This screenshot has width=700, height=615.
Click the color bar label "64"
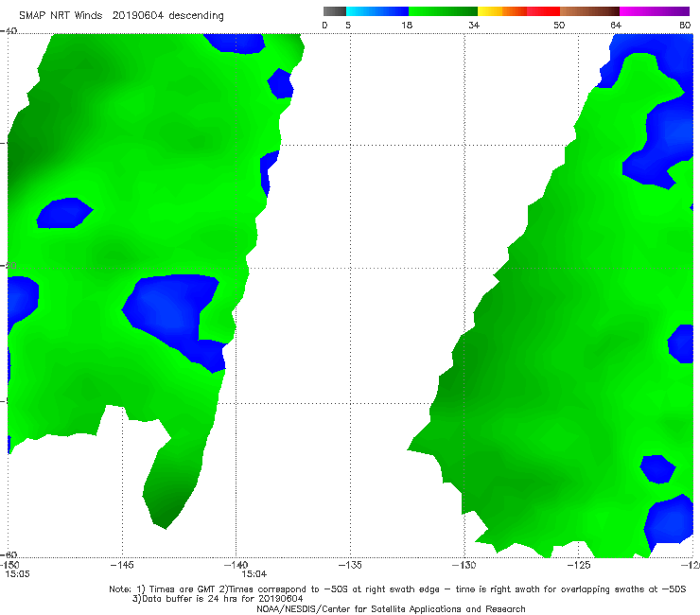616,26
